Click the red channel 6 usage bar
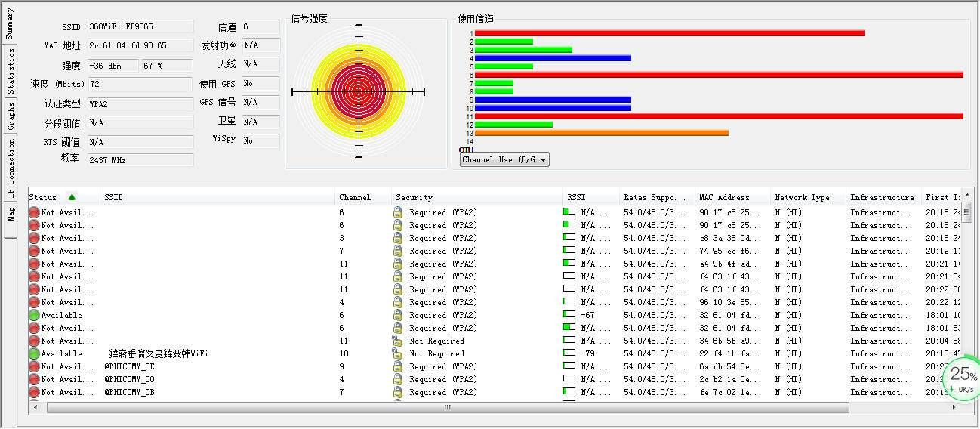The height and width of the screenshot is (429, 980). [x=719, y=75]
